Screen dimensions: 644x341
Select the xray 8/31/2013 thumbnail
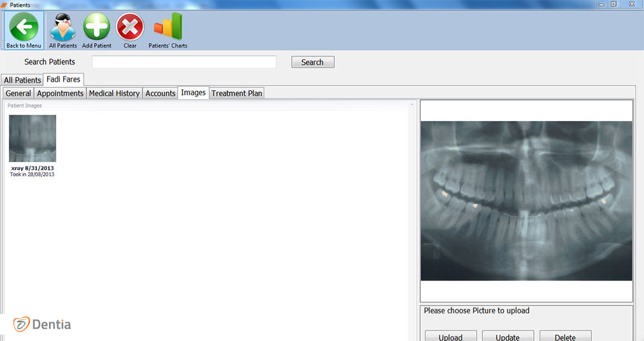(32, 139)
